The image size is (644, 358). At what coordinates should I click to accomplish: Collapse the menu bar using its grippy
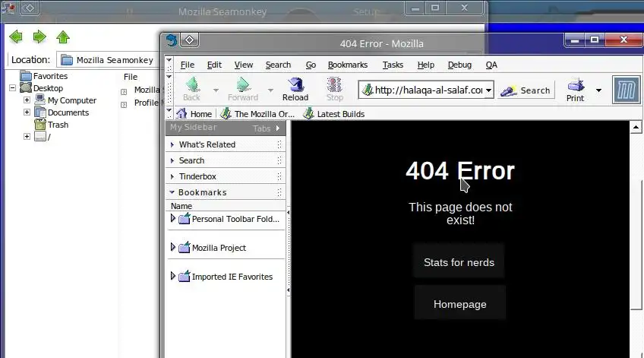tap(169, 64)
